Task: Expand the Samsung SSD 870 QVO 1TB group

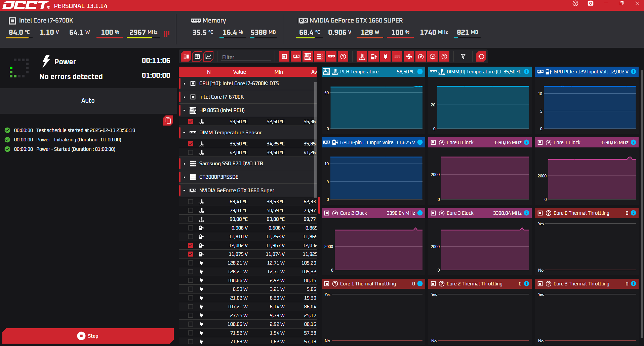Action: (185, 164)
